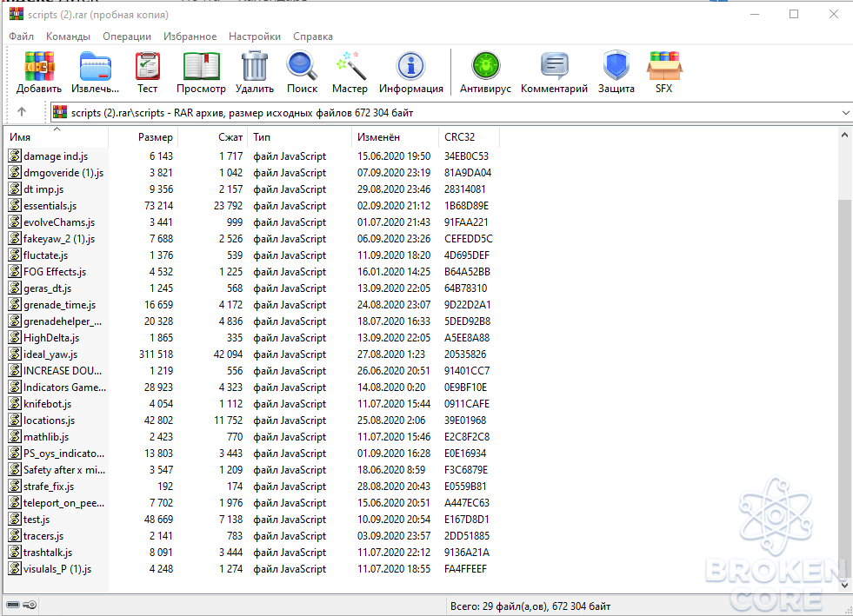
Task: Click the Извлечь (Extract) folder icon
Action: (95, 66)
